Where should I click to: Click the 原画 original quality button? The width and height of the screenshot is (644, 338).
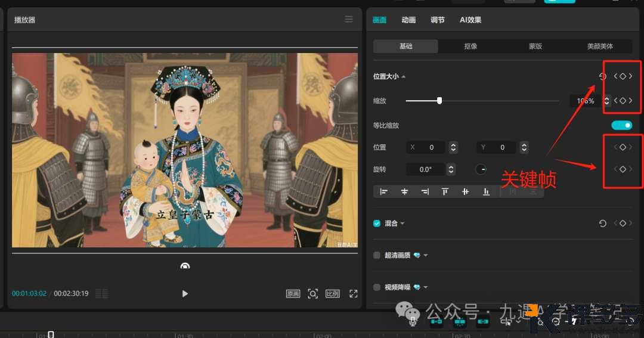293,294
